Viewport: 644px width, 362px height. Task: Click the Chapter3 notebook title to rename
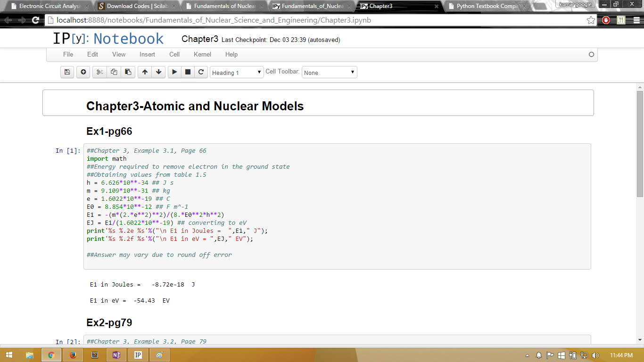(199, 39)
